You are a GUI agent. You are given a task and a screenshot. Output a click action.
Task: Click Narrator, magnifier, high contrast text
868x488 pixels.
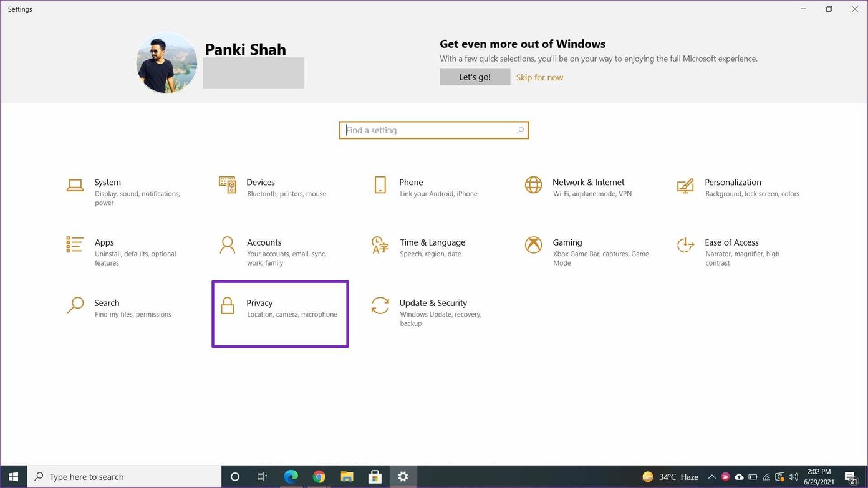(742, 258)
